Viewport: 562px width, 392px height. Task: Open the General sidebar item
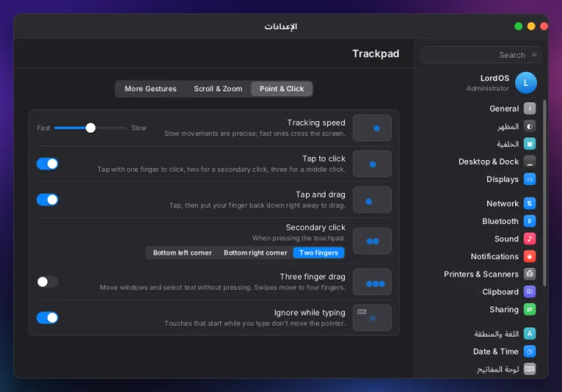pyautogui.click(x=504, y=109)
